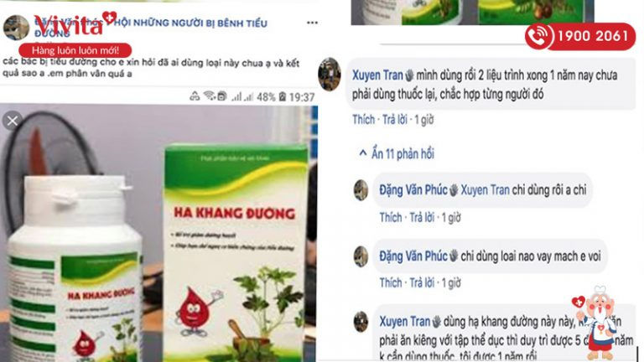This screenshot has width=644, height=362.
Task: Click Trả lời under 'chi dùng loai nao' reply
Action: coord(422,282)
